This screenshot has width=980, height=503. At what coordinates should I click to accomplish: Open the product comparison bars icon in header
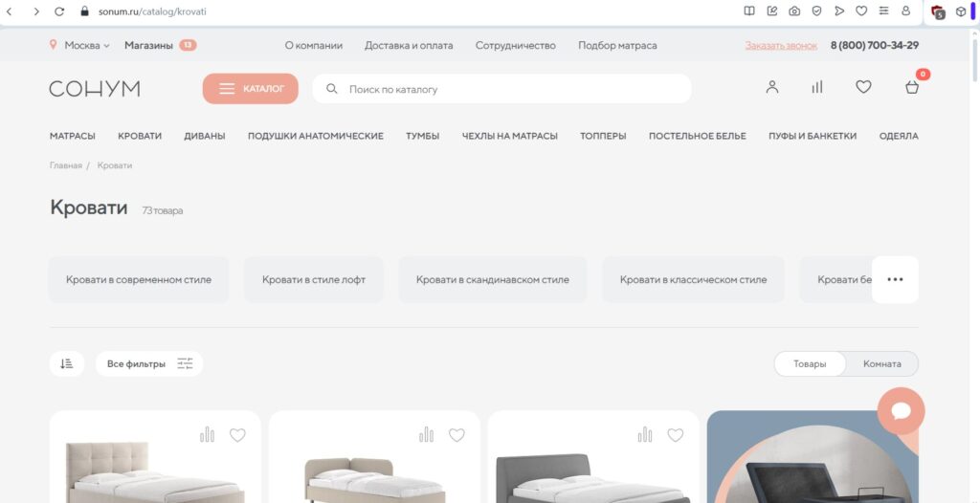(x=817, y=87)
